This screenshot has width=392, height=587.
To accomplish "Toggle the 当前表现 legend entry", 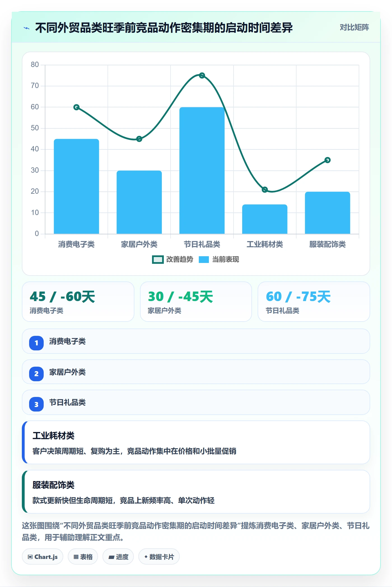I will pos(219,260).
